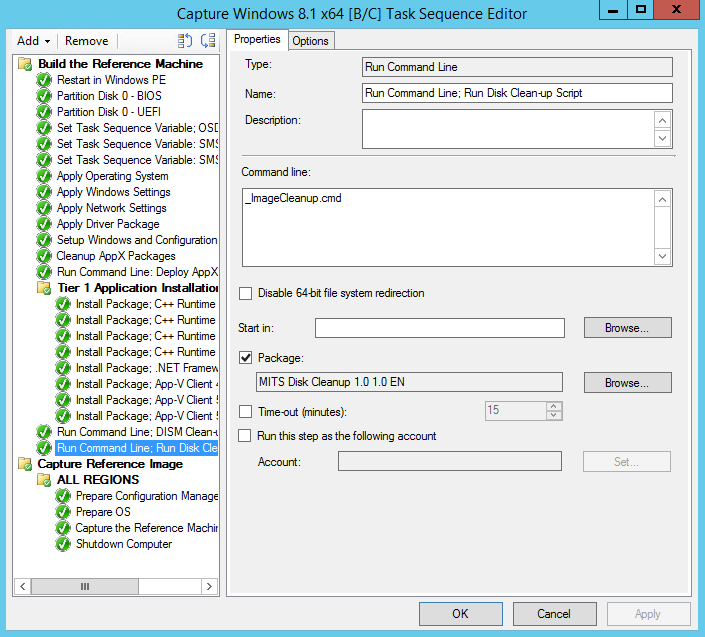The height and width of the screenshot is (637, 705).
Task: Click the check icon beside Set Task Sequence Variable; OSD
Action: click(44, 128)
